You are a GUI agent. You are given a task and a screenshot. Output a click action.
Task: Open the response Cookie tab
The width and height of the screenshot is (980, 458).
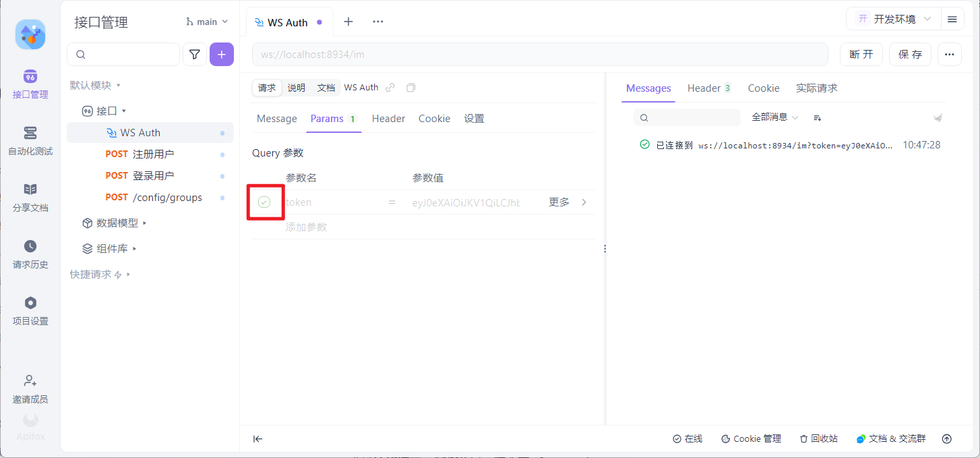click(764, 88)
